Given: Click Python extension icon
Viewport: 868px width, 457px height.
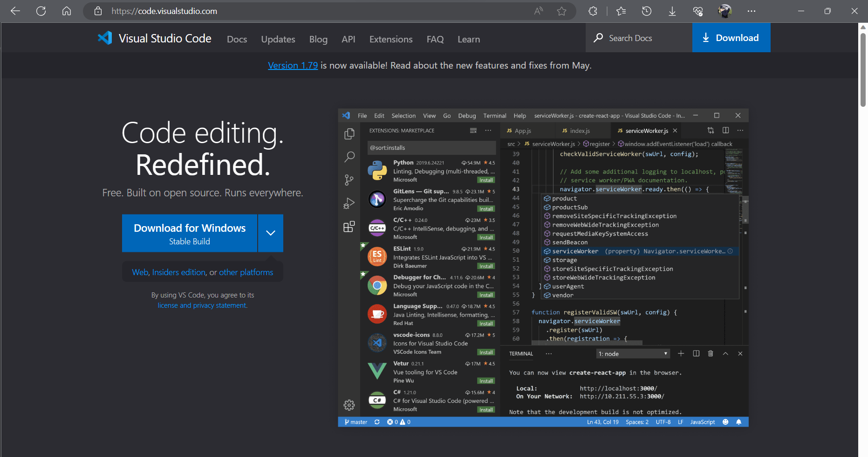Looking at the screenshot, I should click(x=377, y=171).
